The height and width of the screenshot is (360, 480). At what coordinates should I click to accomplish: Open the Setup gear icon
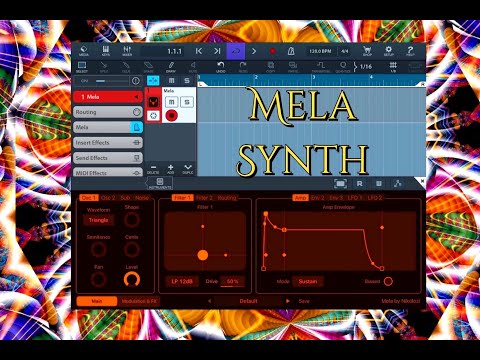tap(388, 51)
